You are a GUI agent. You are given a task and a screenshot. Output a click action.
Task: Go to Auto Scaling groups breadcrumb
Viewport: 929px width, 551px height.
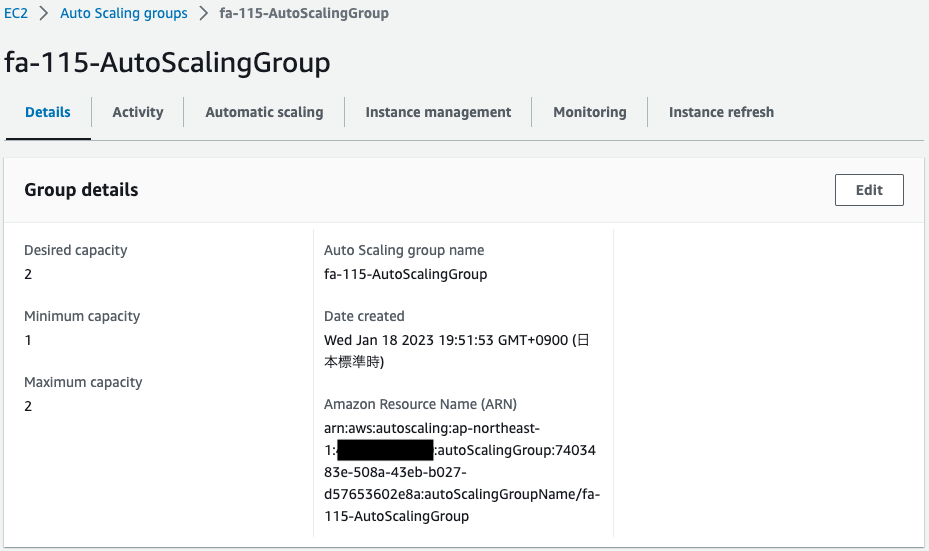(x=124, y=13)
